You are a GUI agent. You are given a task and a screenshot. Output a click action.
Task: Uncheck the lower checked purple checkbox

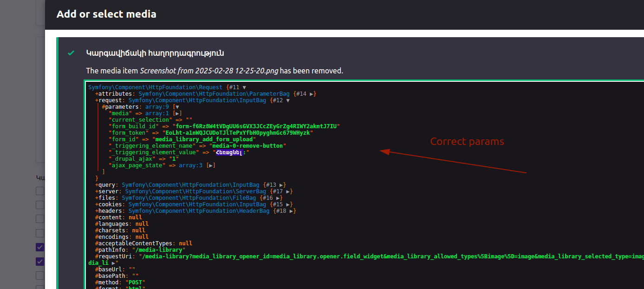(40, 262)
